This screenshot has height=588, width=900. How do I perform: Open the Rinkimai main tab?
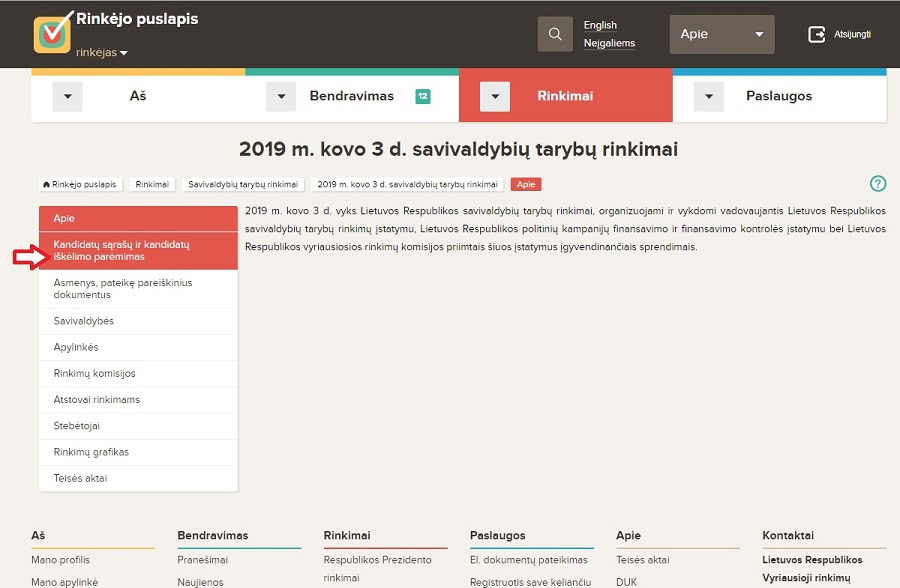pyautogui.click(x=565, y=96)
